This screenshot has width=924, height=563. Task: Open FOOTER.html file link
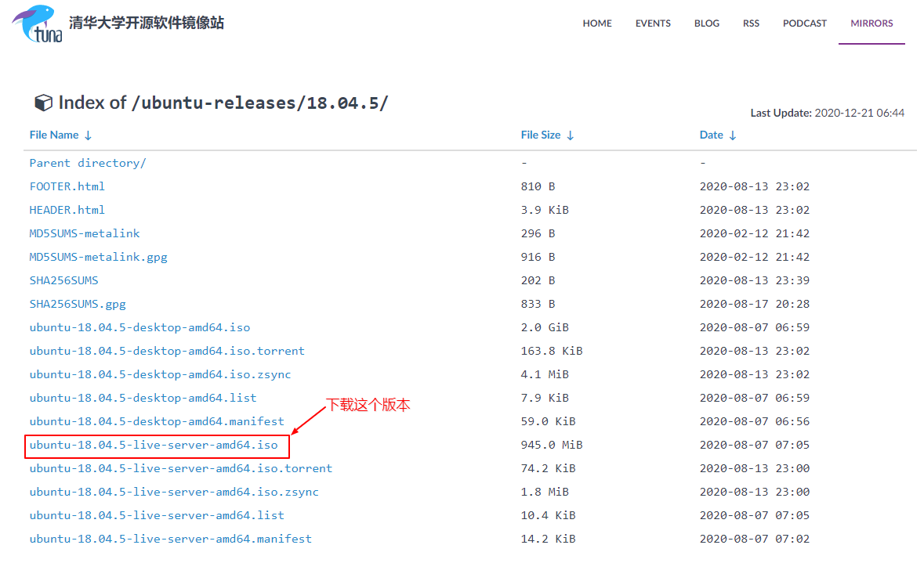[x=67, y=186]
